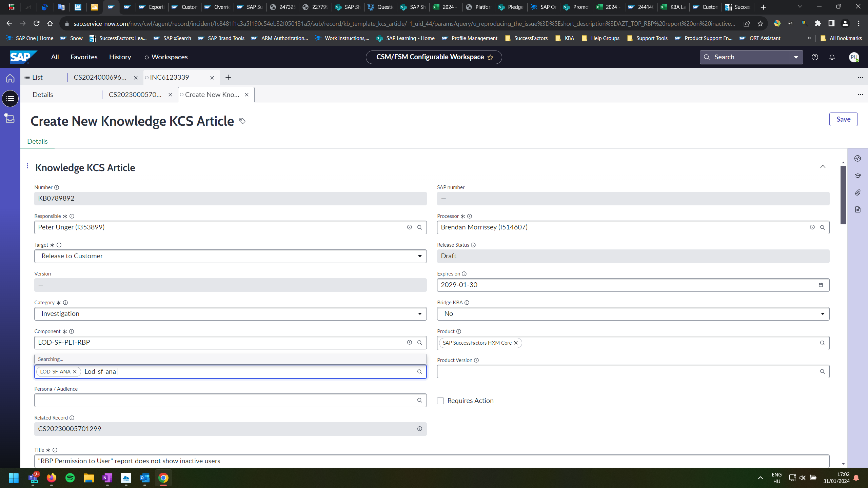Image resolution: width=868 pixels, height=488 pixels.
Task: Switch to the CS2024000696 tab
Action: point(100,78)
